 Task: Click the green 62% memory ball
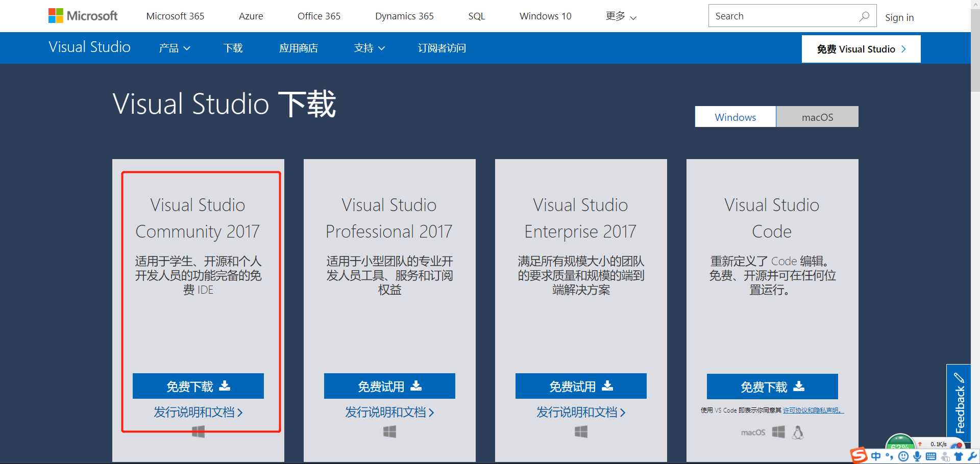(900, 442)
